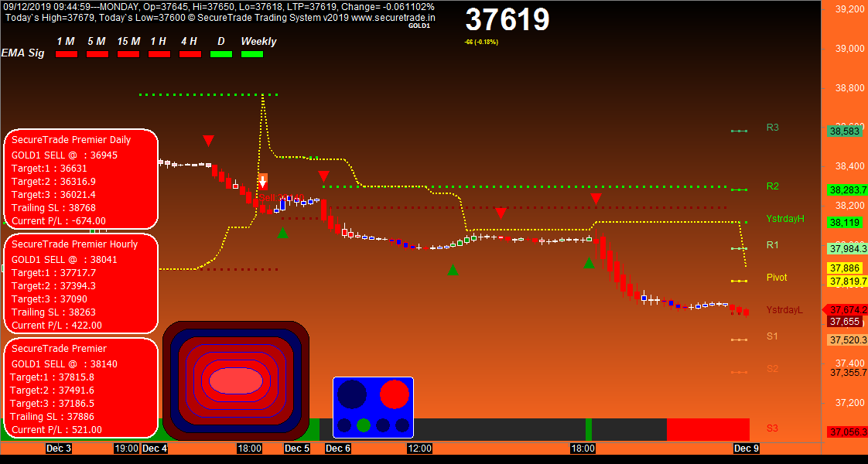Click the 37,520.3 price tag

(x=847, y=340)
